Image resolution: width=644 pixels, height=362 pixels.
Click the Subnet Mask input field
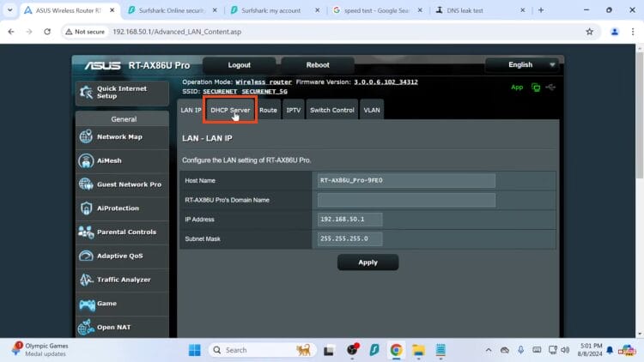[349, 238]
